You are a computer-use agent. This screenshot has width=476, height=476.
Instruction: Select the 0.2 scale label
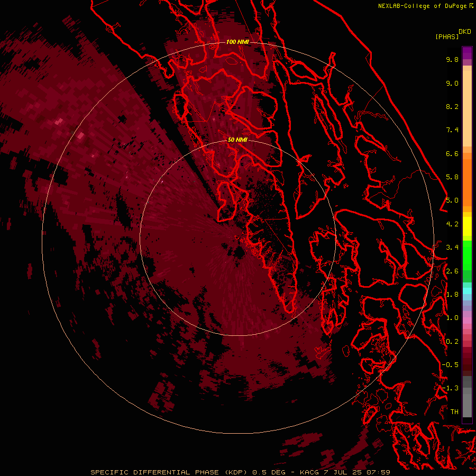[x=452, y=342]
